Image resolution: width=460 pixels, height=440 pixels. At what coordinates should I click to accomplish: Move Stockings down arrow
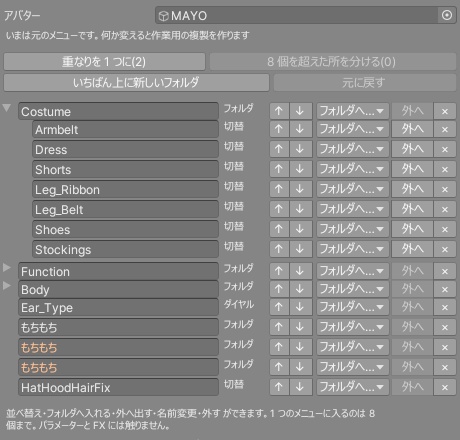tap(300, 249)
